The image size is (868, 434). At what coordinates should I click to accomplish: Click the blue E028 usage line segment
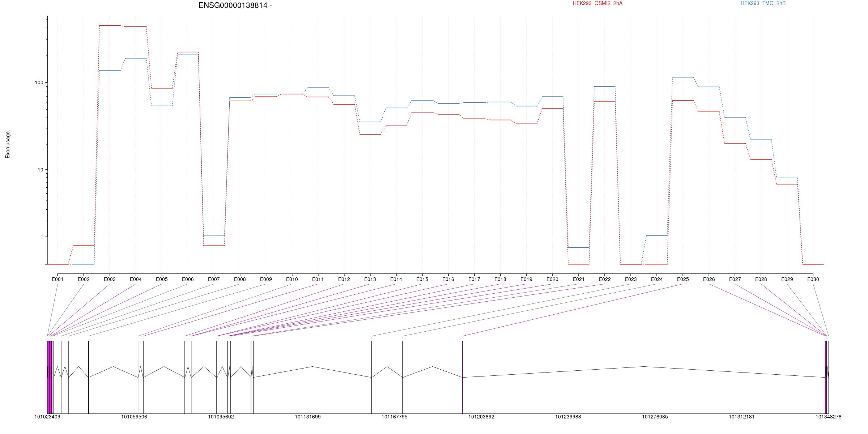(761, 140)
